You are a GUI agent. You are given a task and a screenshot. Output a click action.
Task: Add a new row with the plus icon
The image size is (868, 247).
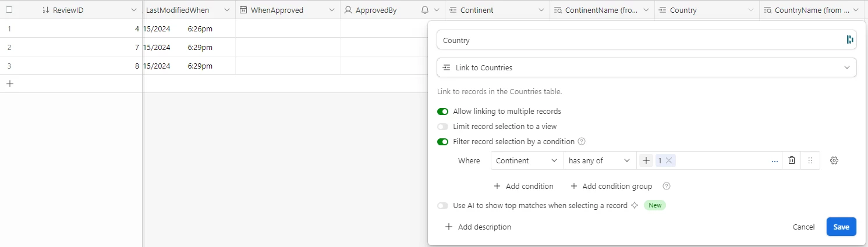tap(9, 84)
